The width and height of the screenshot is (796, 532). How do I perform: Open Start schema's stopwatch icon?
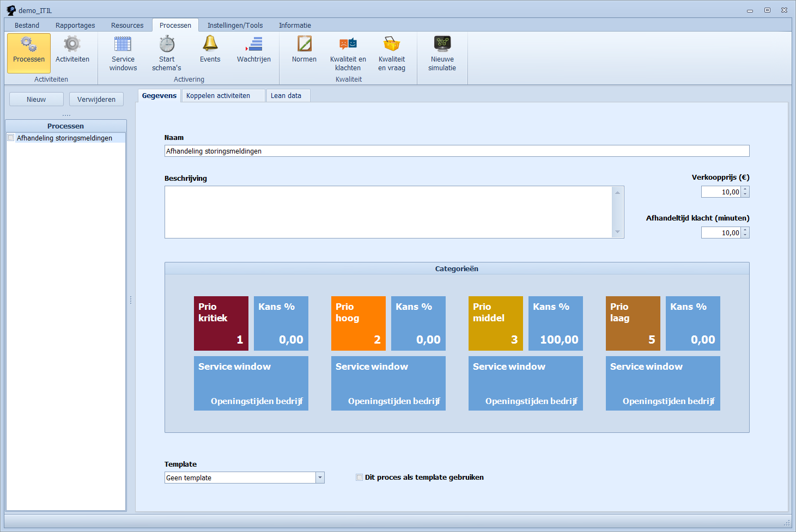click(167, 53)
